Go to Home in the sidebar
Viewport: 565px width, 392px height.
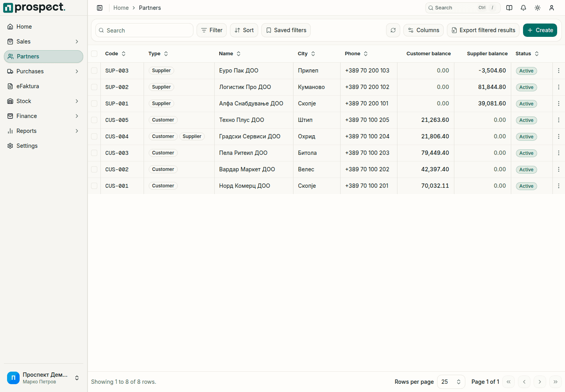click(44, 27)
